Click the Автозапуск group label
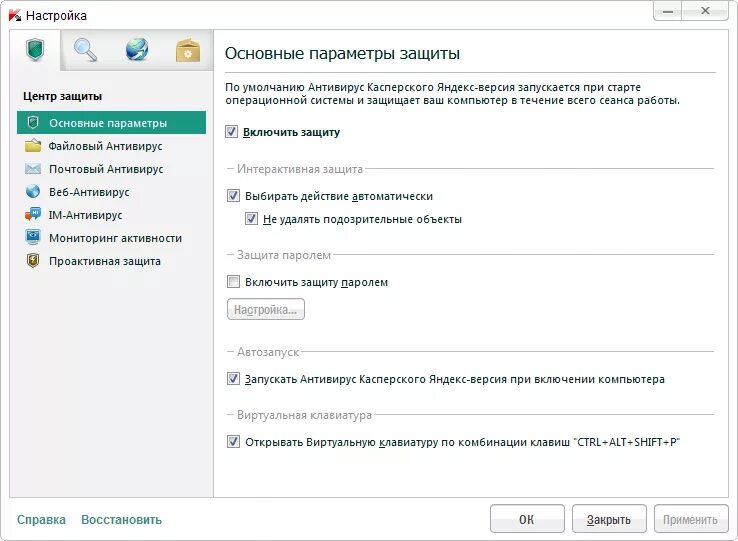 268,352
